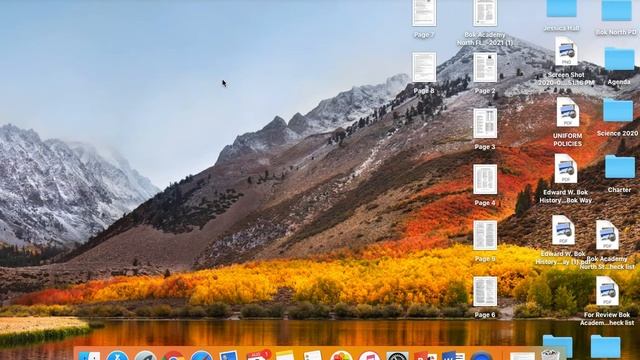Screen dimensions: 640x360
Task: Open the Trash in the Dock
Action: coord(551,355)
